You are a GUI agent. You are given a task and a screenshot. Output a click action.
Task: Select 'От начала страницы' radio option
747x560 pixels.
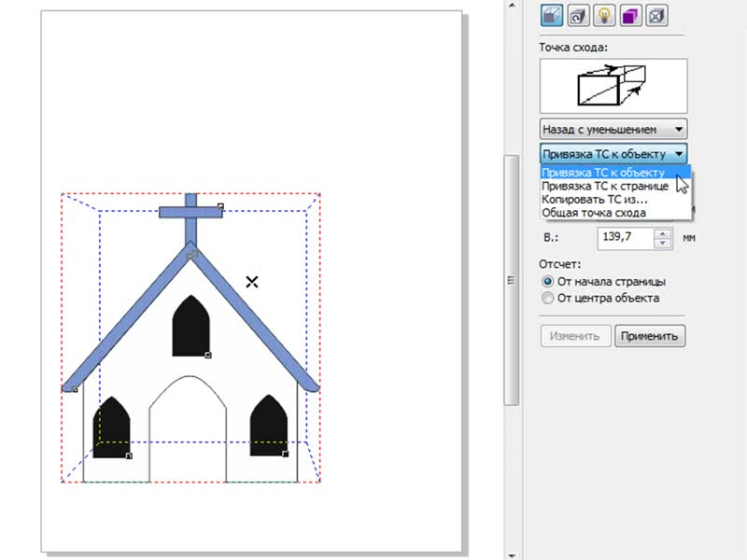coord(548,281)
